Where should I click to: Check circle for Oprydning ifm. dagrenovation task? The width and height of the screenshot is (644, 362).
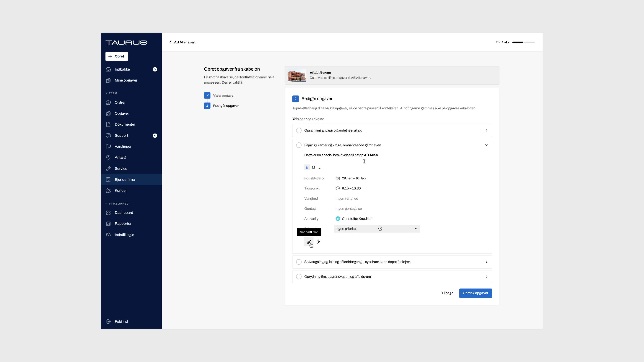[299, 277]
